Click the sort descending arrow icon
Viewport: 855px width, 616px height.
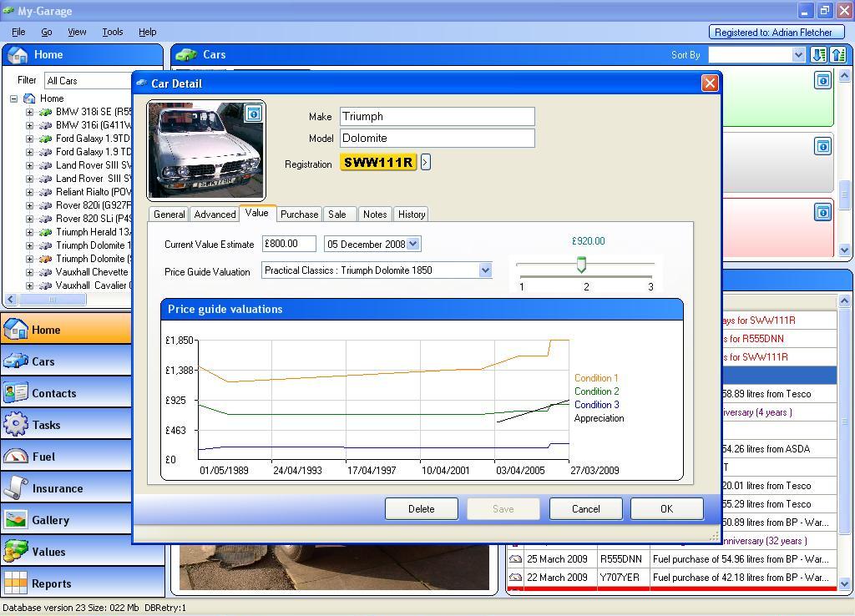point(818,55)
